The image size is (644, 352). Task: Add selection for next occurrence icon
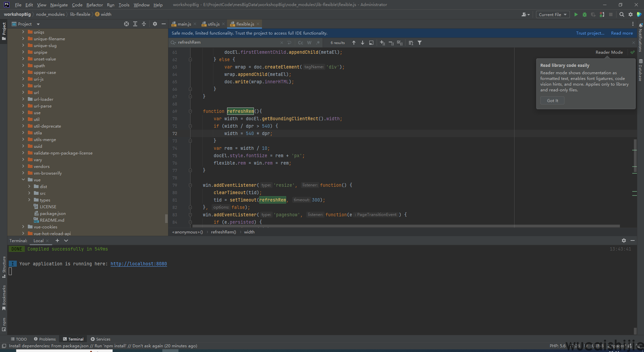tap(382, 43)
